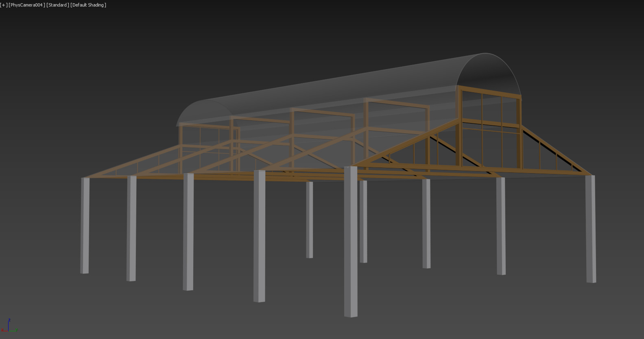Select the tallest front center pillar

pos(351,241)
